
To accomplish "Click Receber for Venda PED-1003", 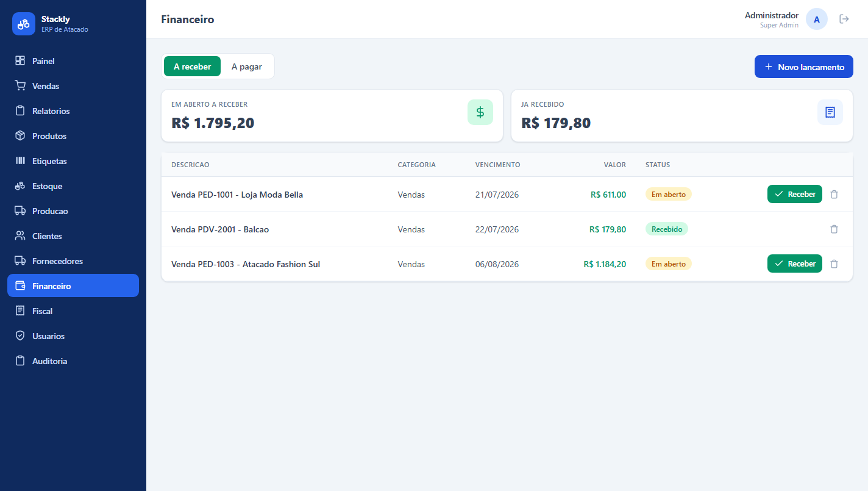I will 795,263.
